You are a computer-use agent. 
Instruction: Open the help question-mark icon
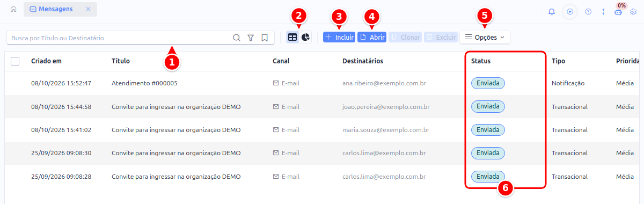point(588,11)
